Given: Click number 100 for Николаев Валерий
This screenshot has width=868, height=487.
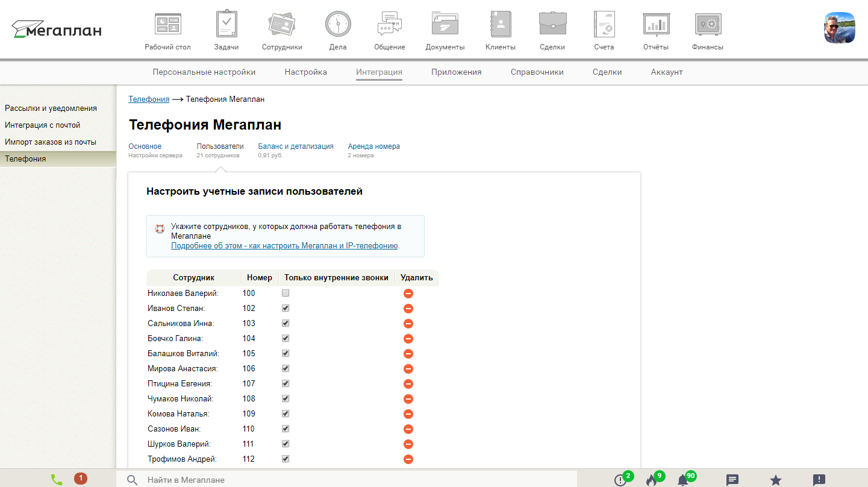Looking at the screenshot, I should pyautogui.click(x=249, y=294).
